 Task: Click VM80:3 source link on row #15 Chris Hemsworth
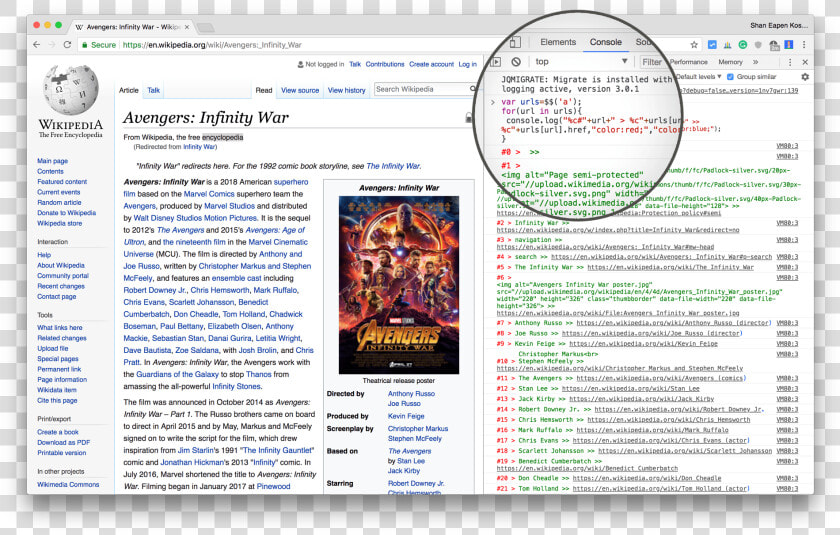[787, 420]
